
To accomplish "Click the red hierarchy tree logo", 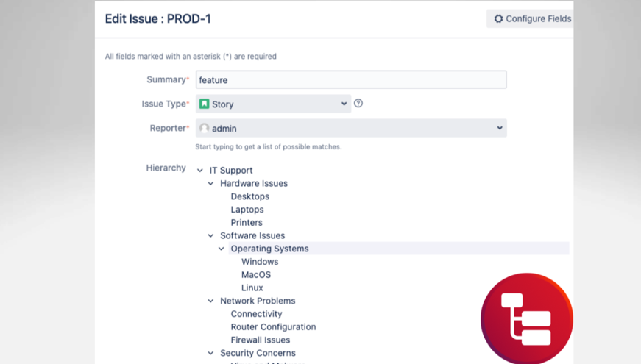I will tap(526, 318).
